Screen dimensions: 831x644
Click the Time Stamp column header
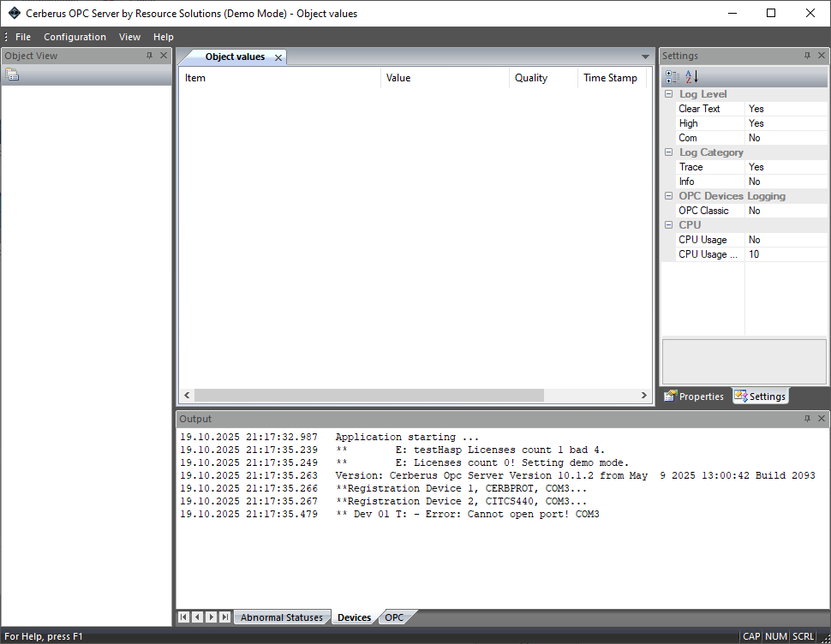pos(610,78)
